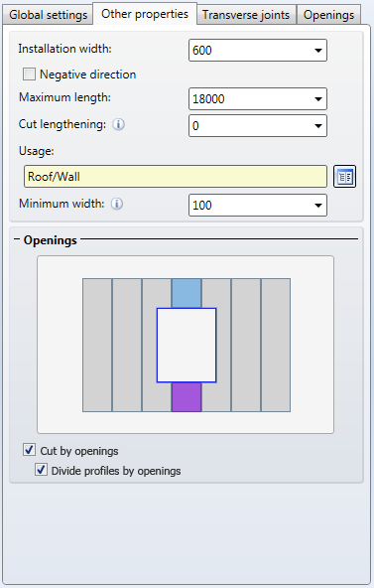Expand the Installation width dropdown arrow

click(x=318, y=51)
